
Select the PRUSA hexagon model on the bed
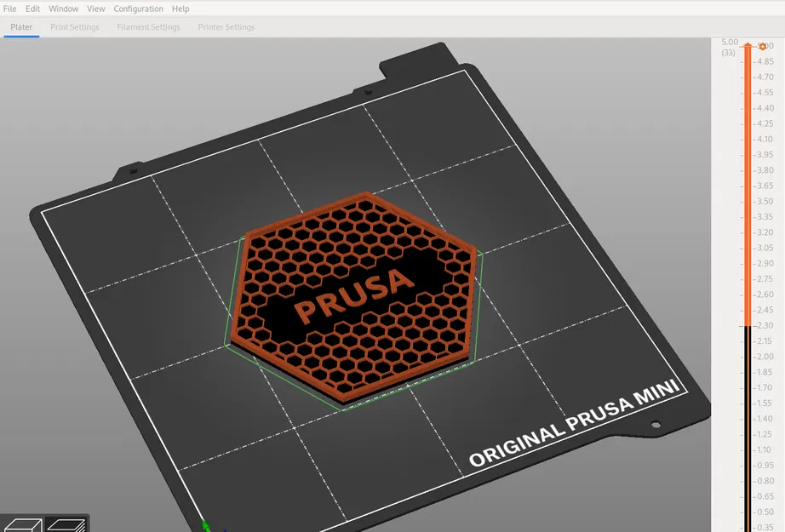[x=353, y=299]
